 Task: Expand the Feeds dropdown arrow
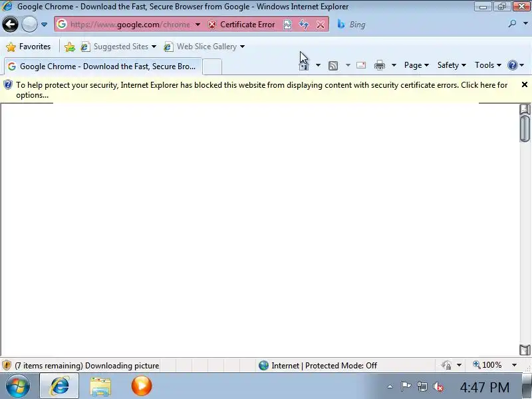(x=348, y=65)
